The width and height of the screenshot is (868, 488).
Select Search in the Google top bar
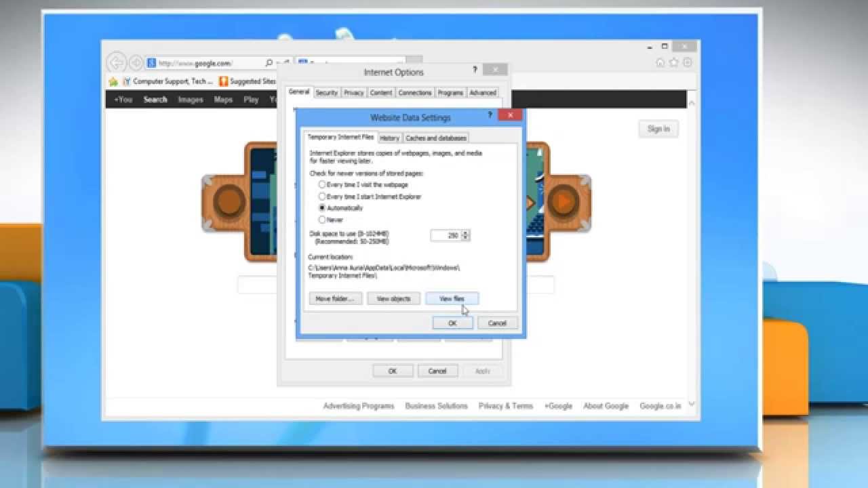pyautogui.click(x=155, y=100)
